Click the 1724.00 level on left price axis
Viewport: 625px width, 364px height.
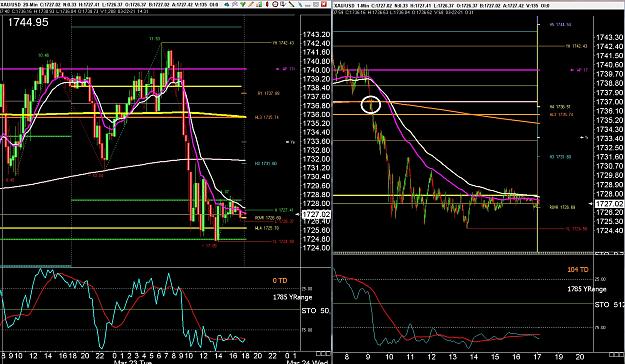[x=316, y=248]
